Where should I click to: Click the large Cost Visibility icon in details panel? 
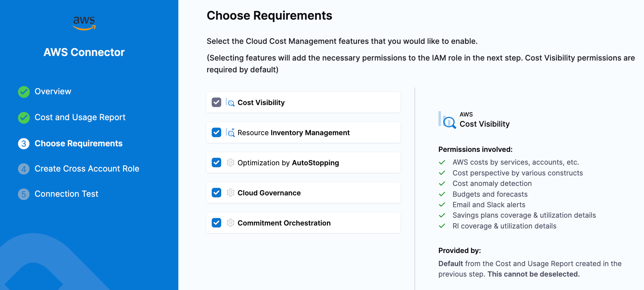[447, 120]
